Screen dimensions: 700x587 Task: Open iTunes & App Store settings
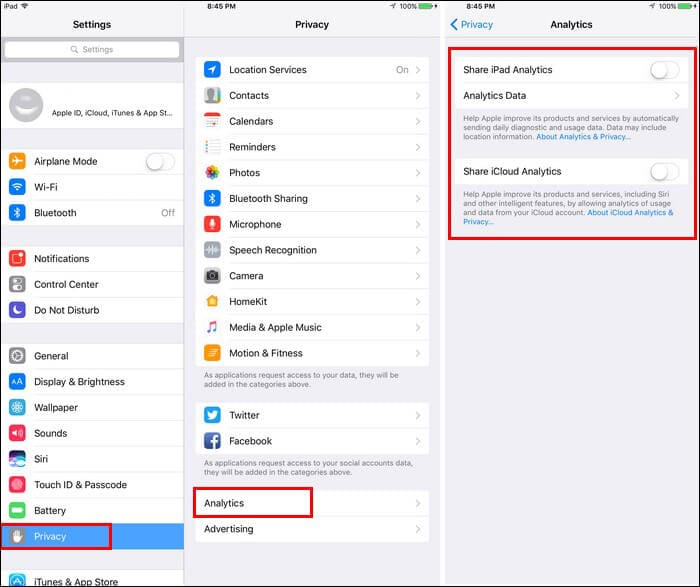92,579
